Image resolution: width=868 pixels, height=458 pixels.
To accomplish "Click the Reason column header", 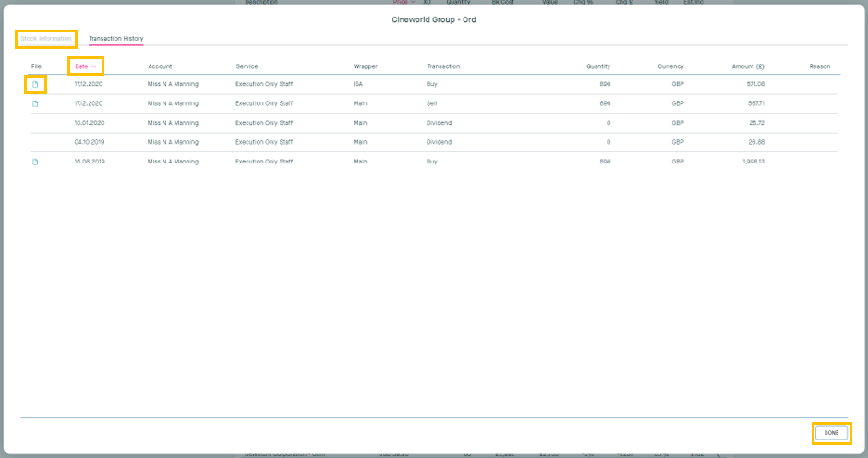I will 819,66.
